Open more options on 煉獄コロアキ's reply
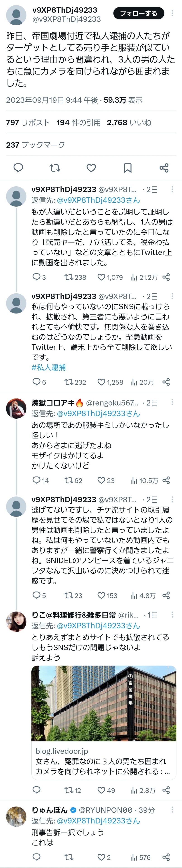Screen dimensions: 182x868 (172, 402)
